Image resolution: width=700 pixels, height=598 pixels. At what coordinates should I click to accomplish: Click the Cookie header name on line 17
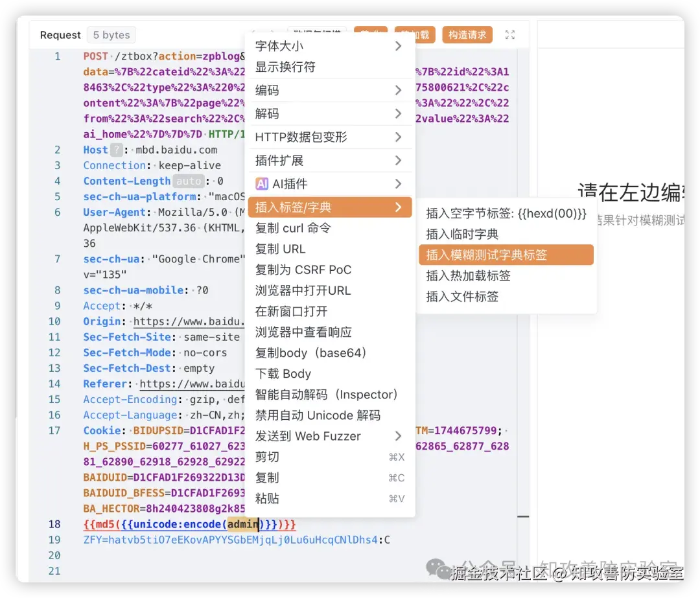click(102, 431)
